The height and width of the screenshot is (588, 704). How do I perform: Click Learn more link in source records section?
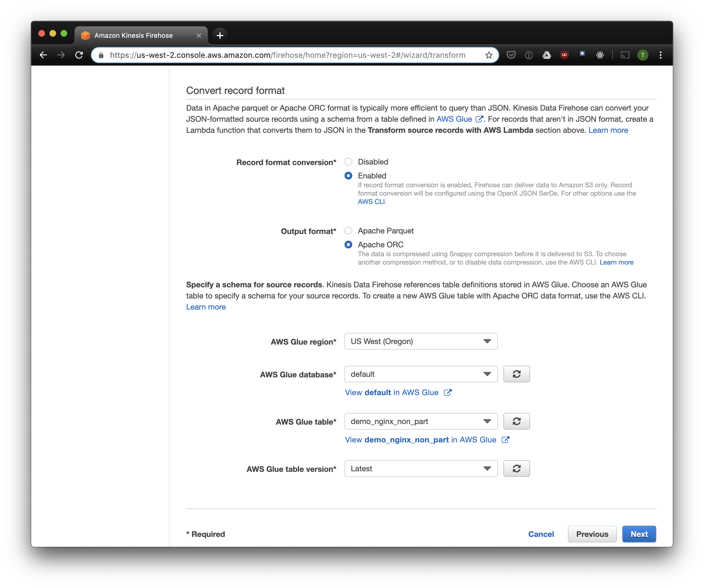coord(206,306)
